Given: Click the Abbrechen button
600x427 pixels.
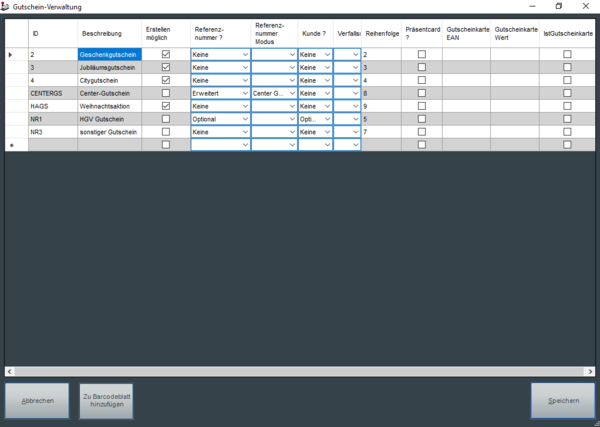Looking at the screenshot, I should (38, 400).
